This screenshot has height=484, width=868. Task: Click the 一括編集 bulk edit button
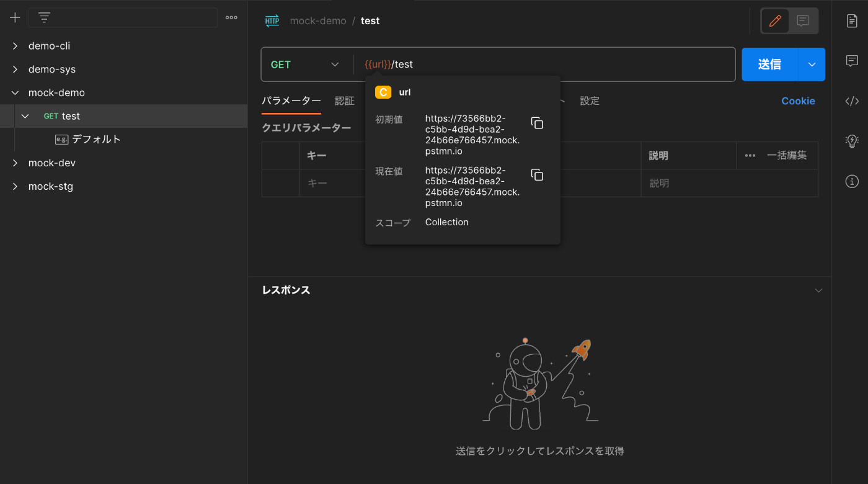tap(787, 156)
